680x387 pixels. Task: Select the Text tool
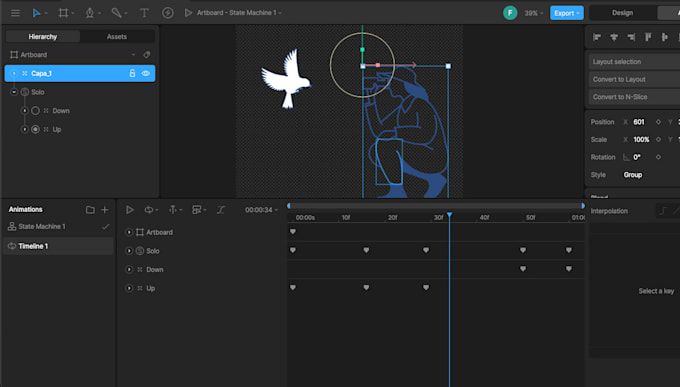click(144, 13)
